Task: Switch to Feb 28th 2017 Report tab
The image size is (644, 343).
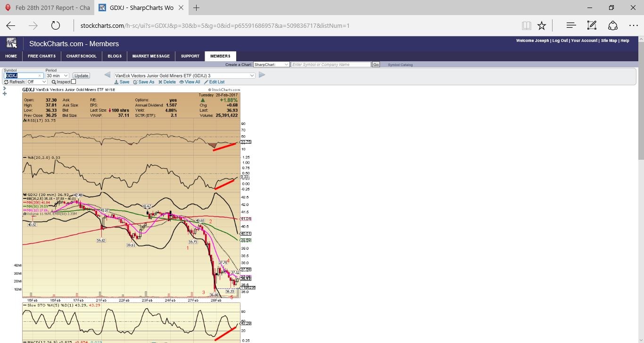Action: coord(46,8)
